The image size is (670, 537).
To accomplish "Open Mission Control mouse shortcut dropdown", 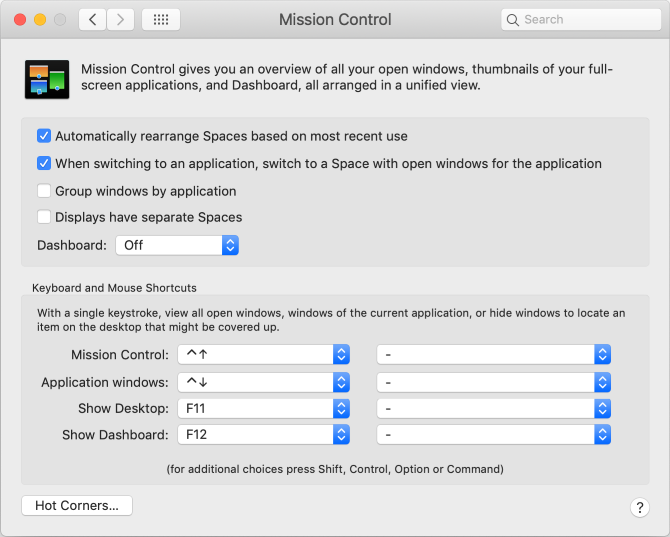I will pos(494,355).
